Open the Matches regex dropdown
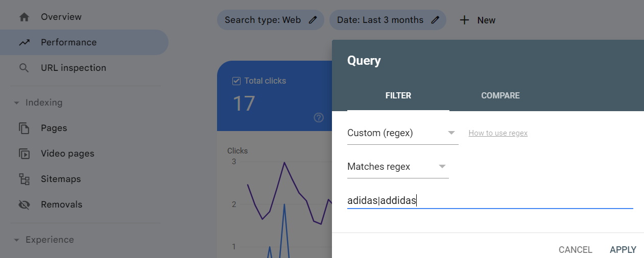Image resolution: width=644 pixels, height=258 pixels. click(398, 167)
